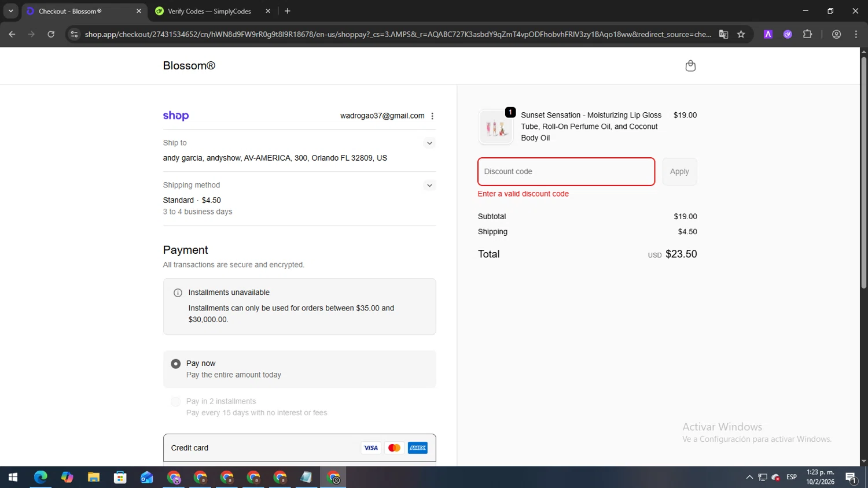
Task: Click the Standard · $4.50 shipping text
Action: [192, 201]
